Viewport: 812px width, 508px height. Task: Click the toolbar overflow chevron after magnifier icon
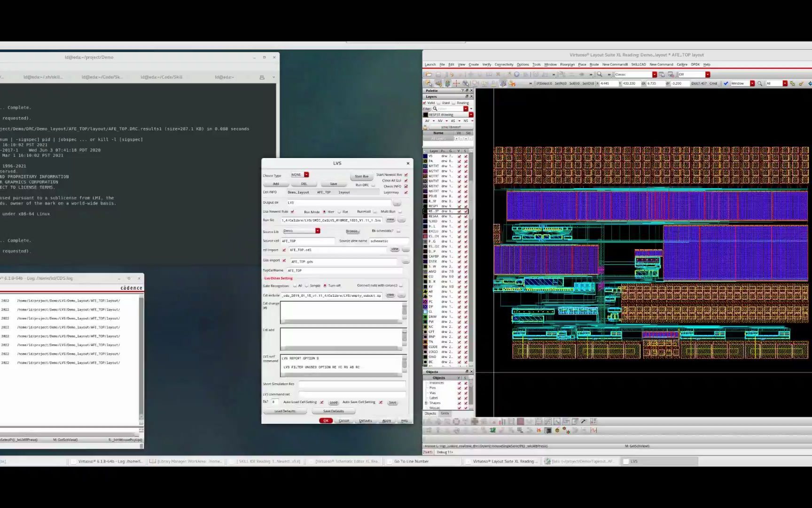click(609, 74)
